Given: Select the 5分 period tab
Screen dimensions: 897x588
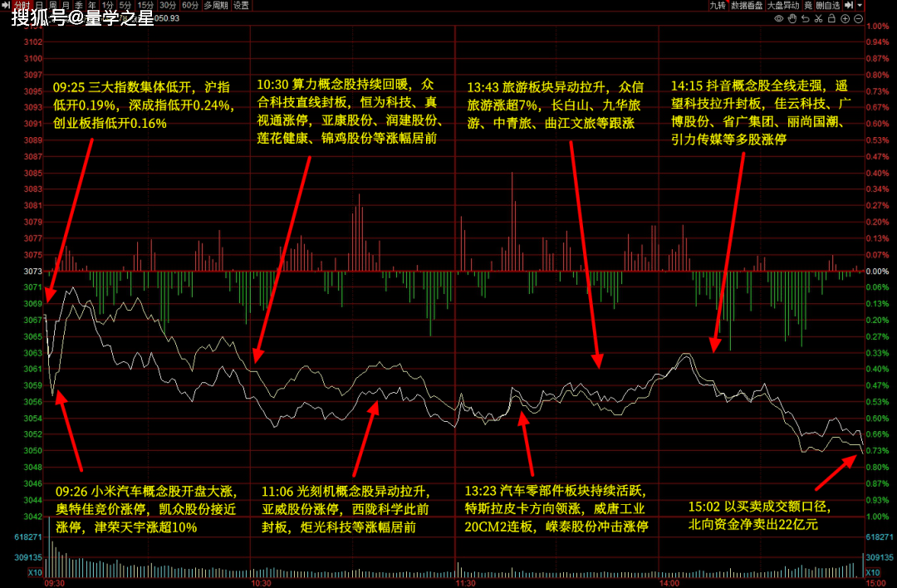Looking at the screenshot, I should point(125,5).
